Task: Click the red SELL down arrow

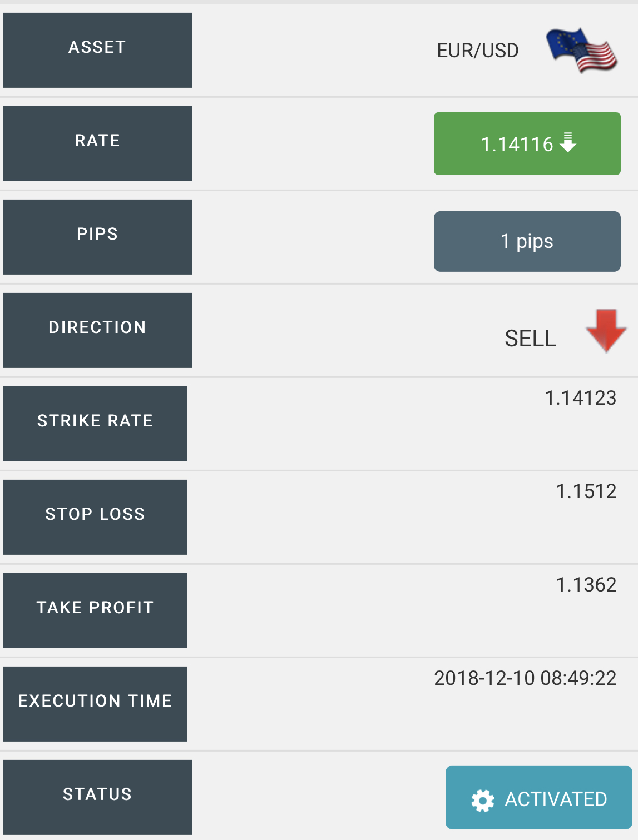Action: [x=606, y=331]
